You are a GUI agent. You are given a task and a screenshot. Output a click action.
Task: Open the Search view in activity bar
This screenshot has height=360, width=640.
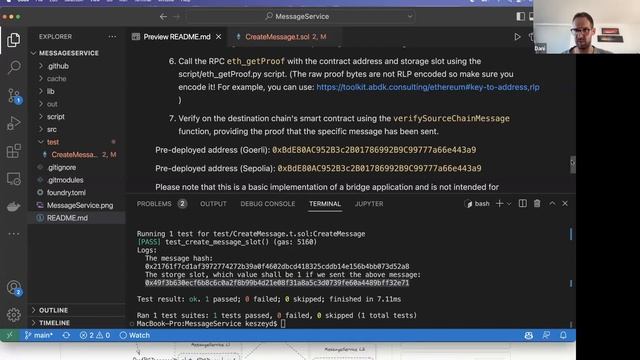(x=14, y=67)
